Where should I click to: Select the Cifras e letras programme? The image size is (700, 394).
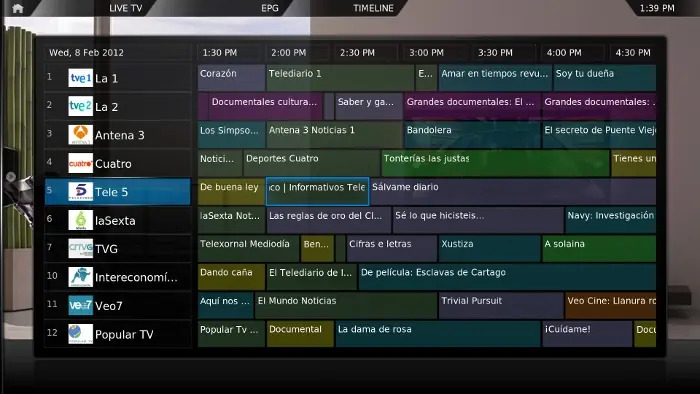pos(392,248)
